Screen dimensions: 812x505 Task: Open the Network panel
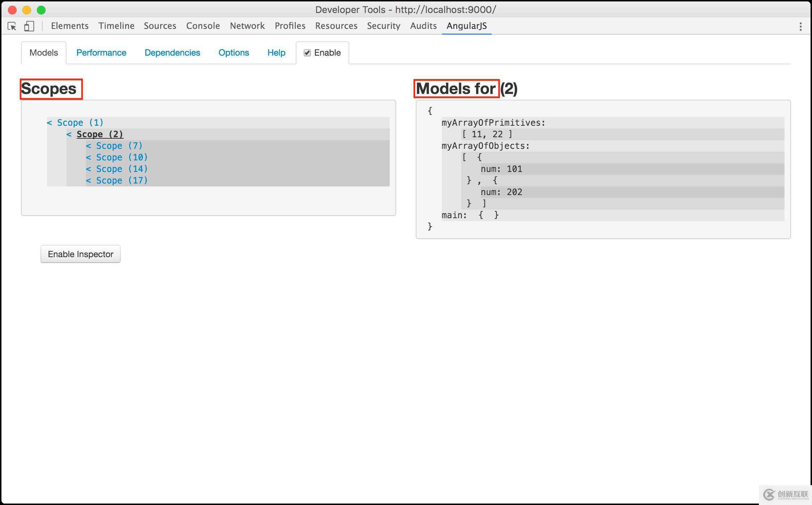click(x=247, y=26)
